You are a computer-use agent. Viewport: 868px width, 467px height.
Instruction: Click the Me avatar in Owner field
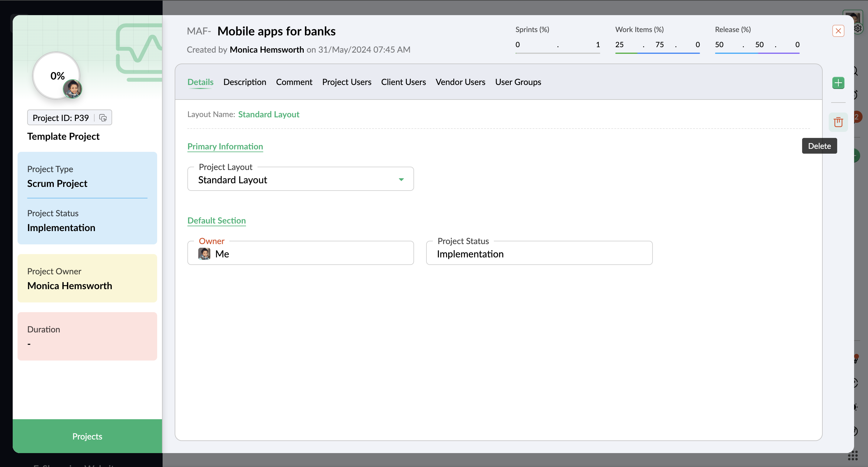[204, 254]
